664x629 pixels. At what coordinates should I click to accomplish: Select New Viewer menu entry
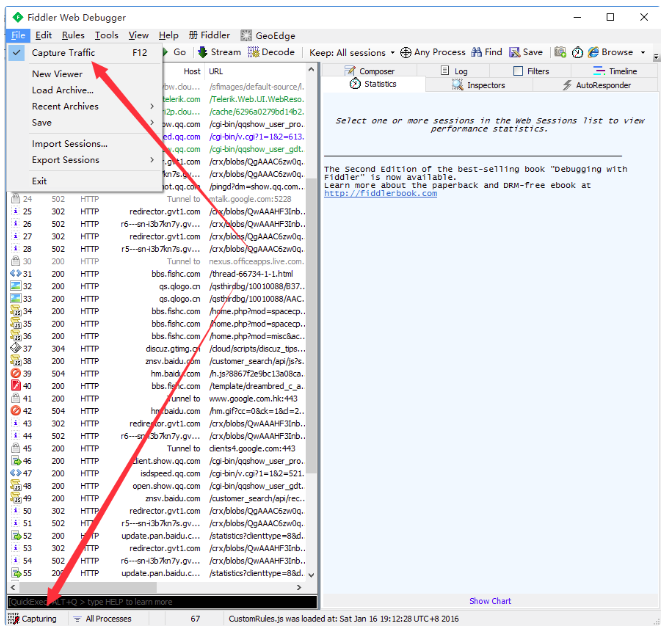pyautogui.click(x=84, y=74)
